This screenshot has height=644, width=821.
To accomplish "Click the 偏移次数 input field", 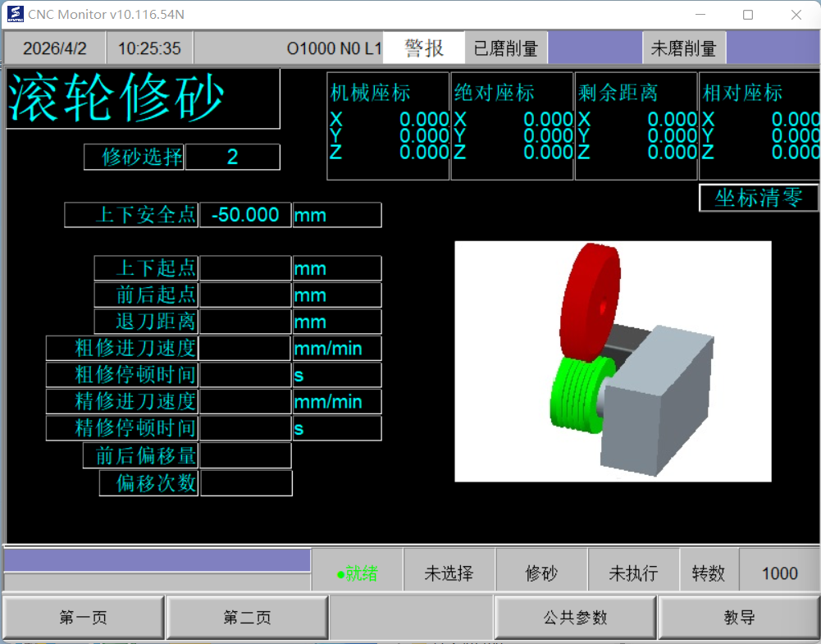I will (245, 482).
